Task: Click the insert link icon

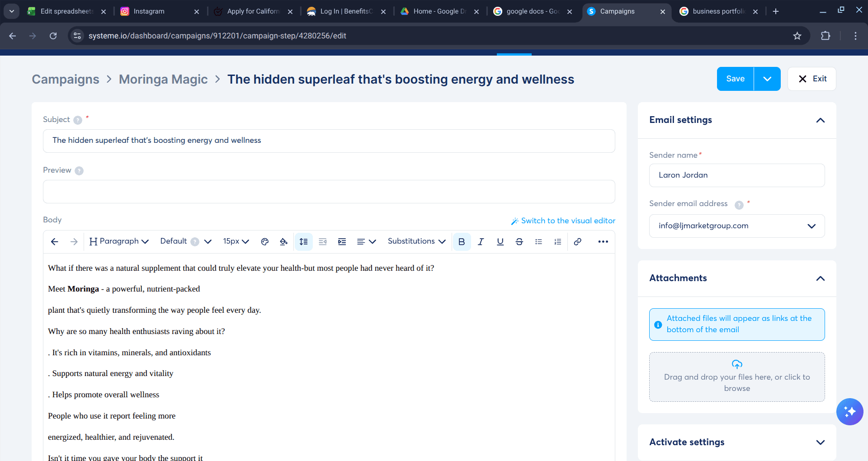Action: tap(577, 242)
